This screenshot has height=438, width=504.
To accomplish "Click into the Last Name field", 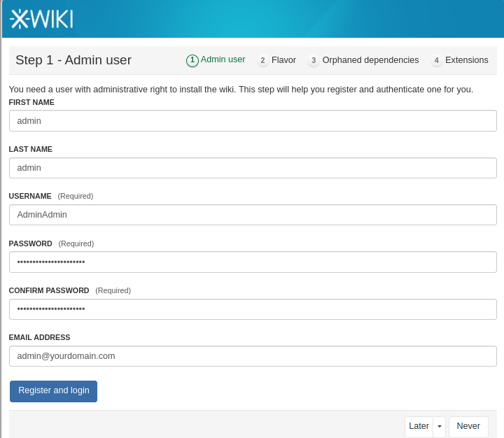I will (x=253, y=168).
